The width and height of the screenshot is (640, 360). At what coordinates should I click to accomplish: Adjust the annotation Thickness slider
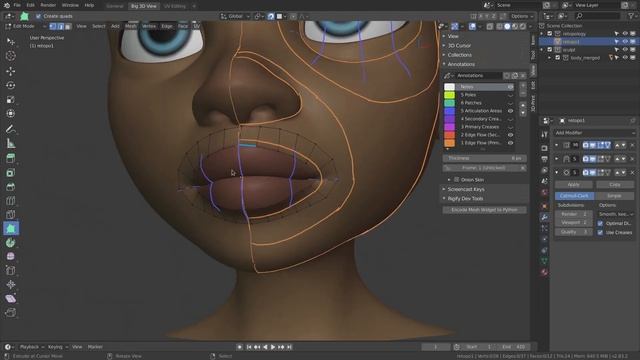tap(484, 158)
